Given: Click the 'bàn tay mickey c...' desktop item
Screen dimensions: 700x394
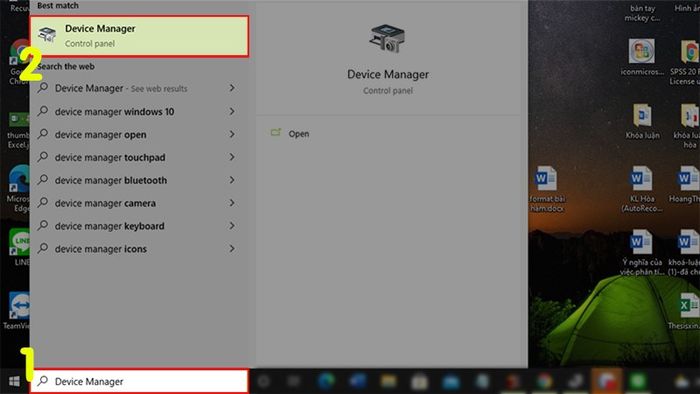Looking at the screenshot, I should click(x=642, y=13).
